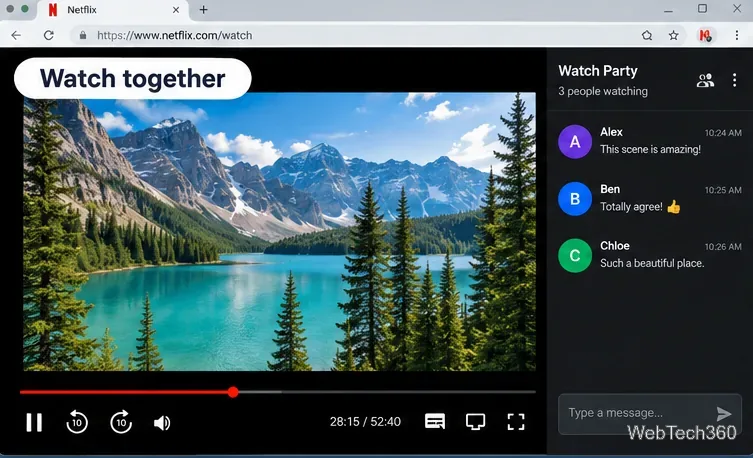Click the 10:24 AM timestamp

click(723, 133)
